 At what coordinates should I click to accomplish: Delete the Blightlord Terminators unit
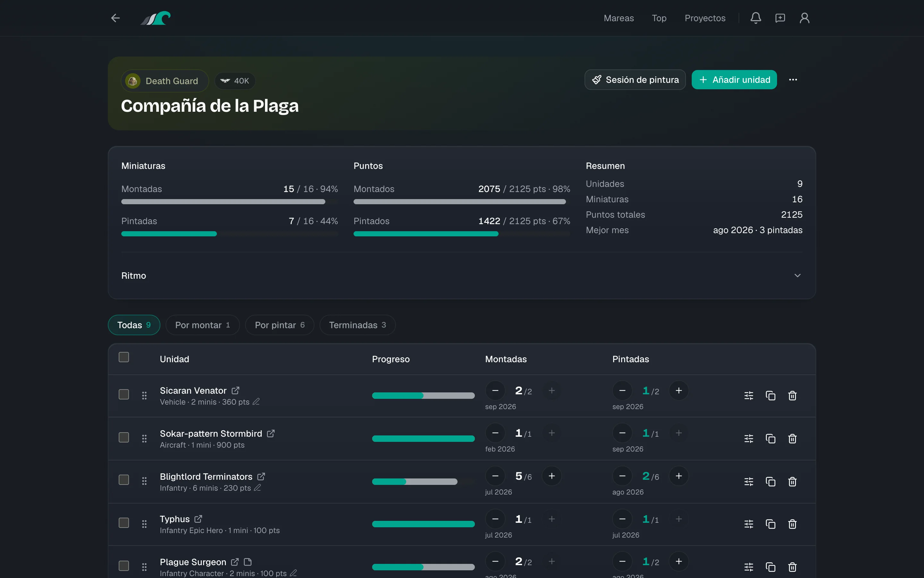(792, 481)
